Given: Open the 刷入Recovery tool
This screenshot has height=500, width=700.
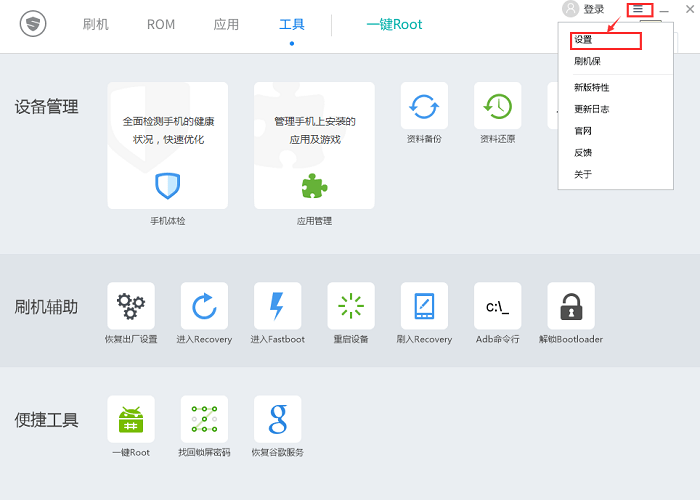Looking at the screenshot, I should [x=424, y=306].
